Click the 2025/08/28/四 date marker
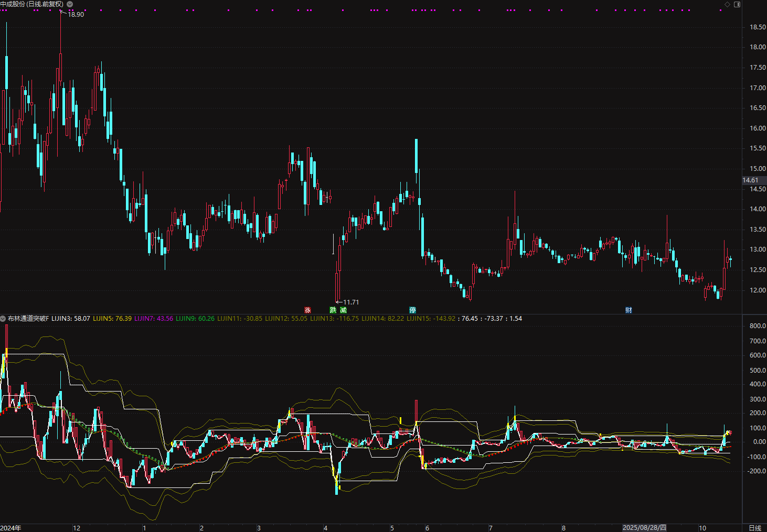 [644, 528]
